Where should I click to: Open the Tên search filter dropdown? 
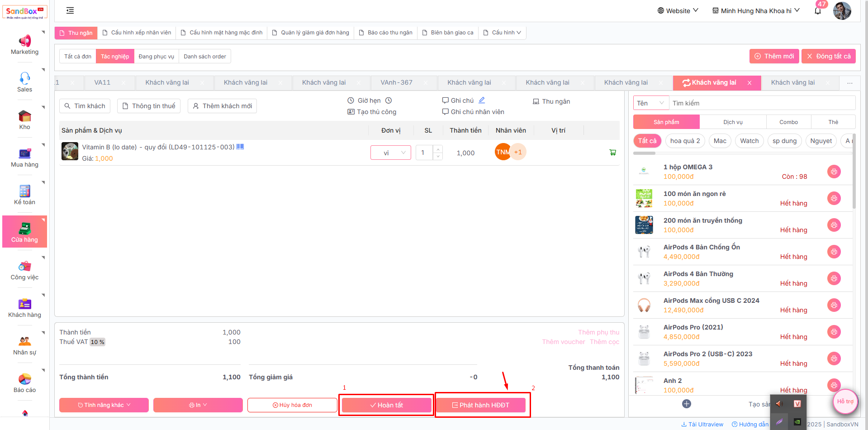point(650,103)
